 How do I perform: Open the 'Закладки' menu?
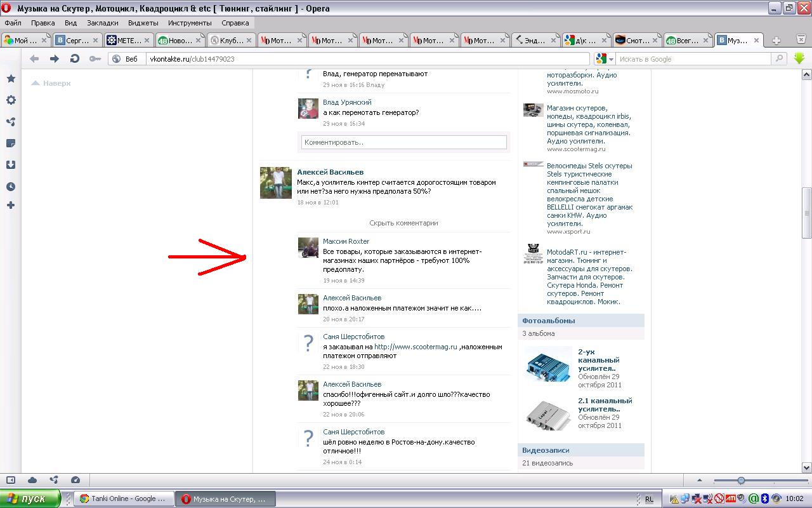[102, 23]
